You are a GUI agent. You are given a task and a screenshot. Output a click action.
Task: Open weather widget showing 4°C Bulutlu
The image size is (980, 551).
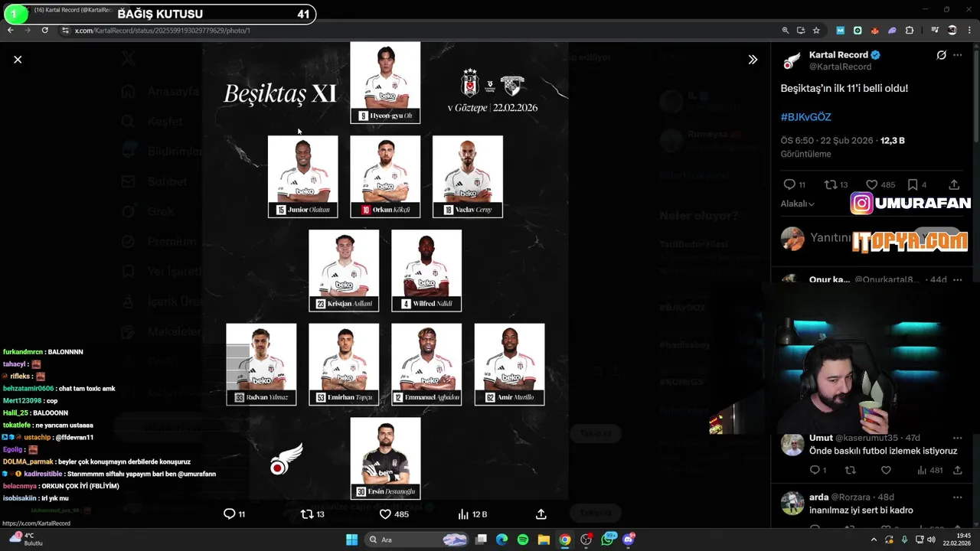[25, 540]
